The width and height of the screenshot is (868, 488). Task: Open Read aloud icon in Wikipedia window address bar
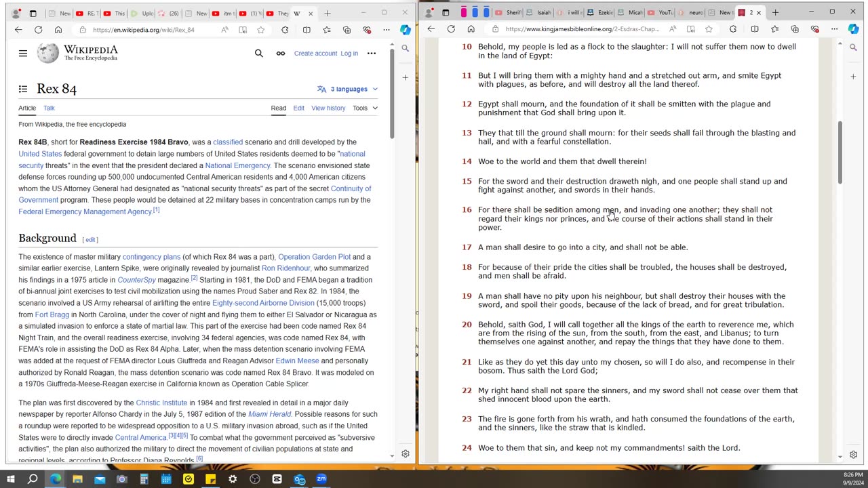(x=224, y=30)
